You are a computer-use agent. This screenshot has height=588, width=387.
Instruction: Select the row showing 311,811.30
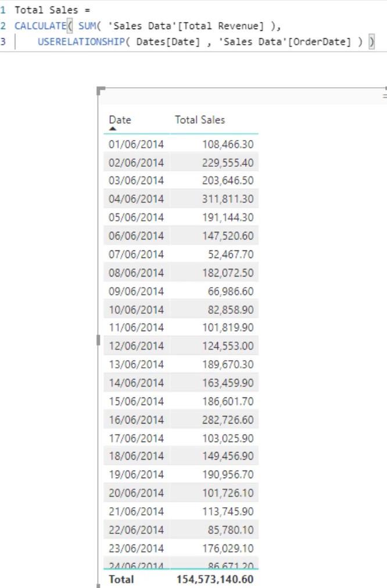[181, 199]
